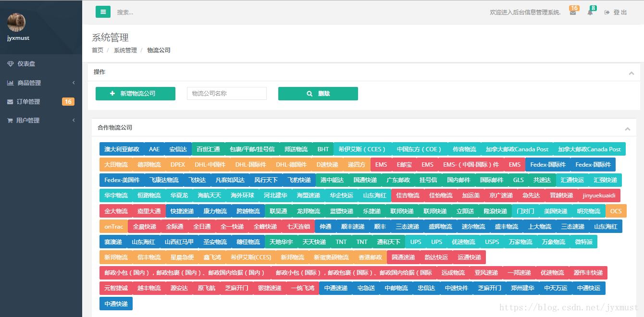Toggle the sidebar with the green hamburger button
Image resolution: width=644 pixels, height=317 pixels.
point(103,12)
